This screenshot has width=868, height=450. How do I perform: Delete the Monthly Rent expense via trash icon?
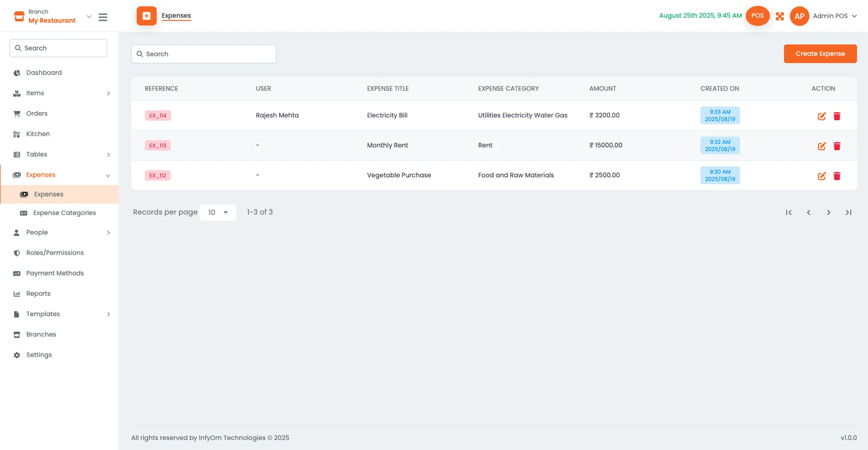837,146
